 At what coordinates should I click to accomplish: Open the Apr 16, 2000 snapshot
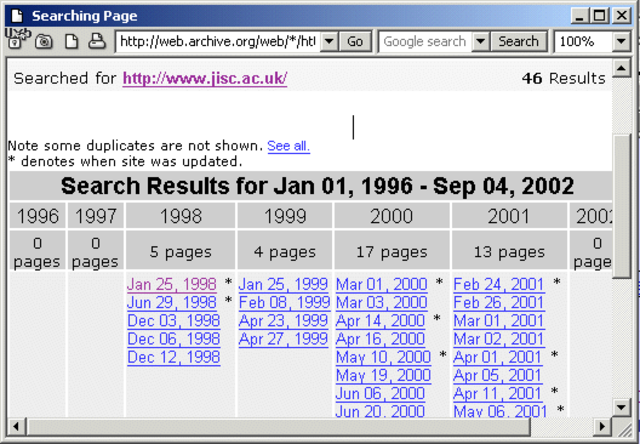click(380, 339)
